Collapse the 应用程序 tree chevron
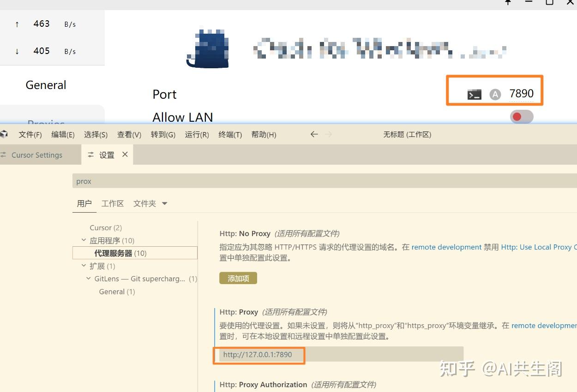The height and width of the screenshot is (392, 577). point(84,240)
